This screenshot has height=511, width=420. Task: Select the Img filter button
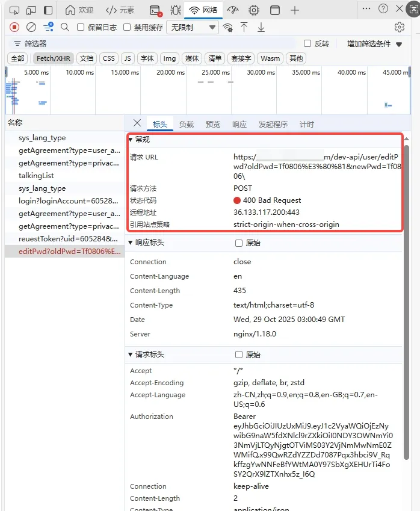tap(170, 58)
